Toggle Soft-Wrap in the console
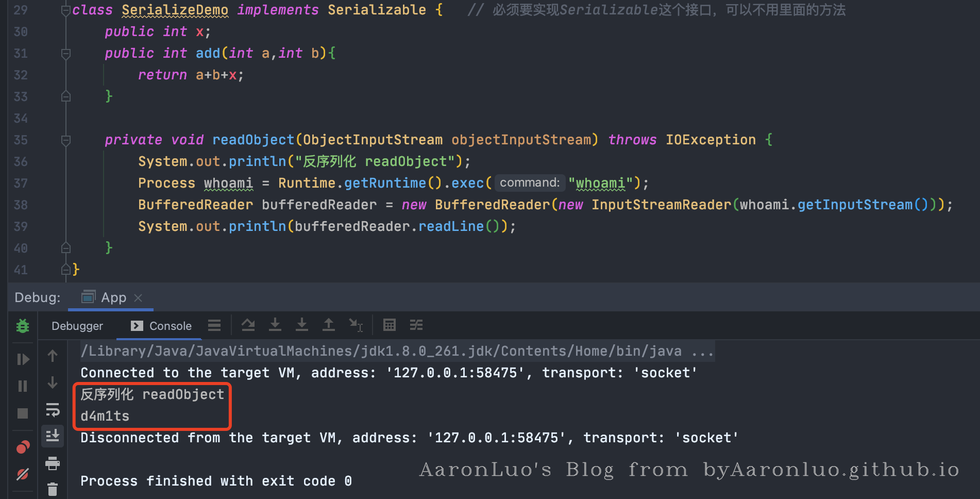980x499 pixels. pyautogui.click(x=53, y=410)
